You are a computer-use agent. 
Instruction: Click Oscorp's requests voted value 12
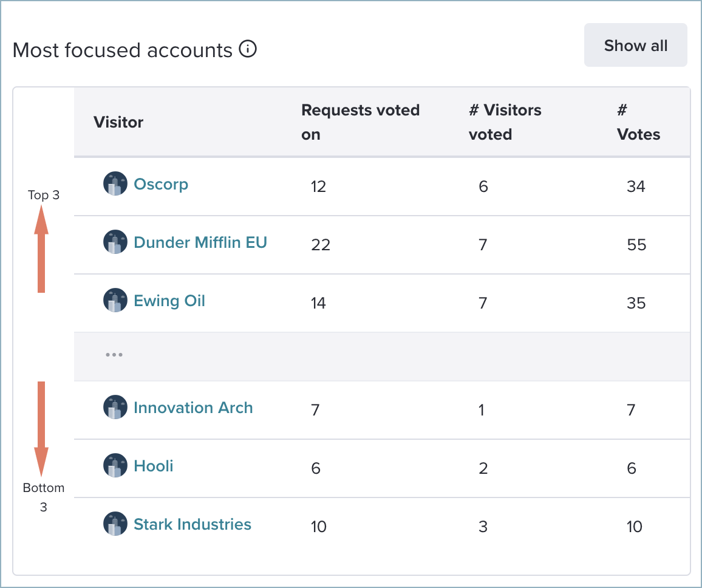[318, 186]
